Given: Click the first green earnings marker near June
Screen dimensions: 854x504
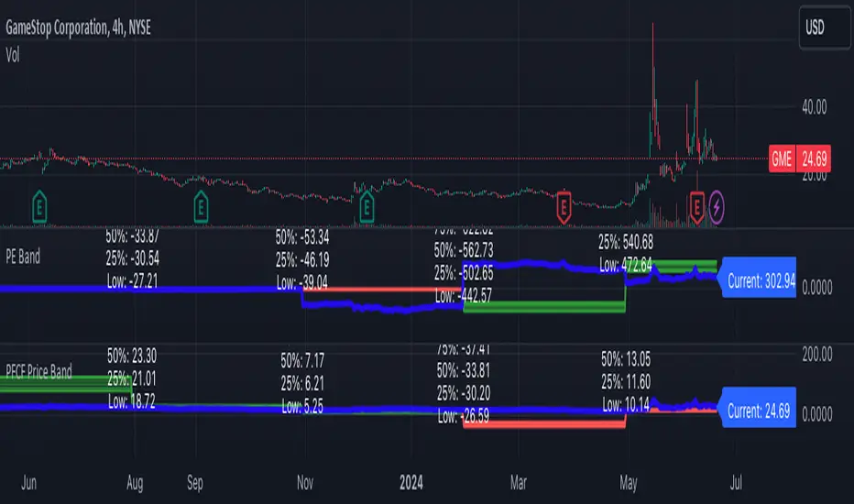Looking at the screenshot, I should (39, 207).
